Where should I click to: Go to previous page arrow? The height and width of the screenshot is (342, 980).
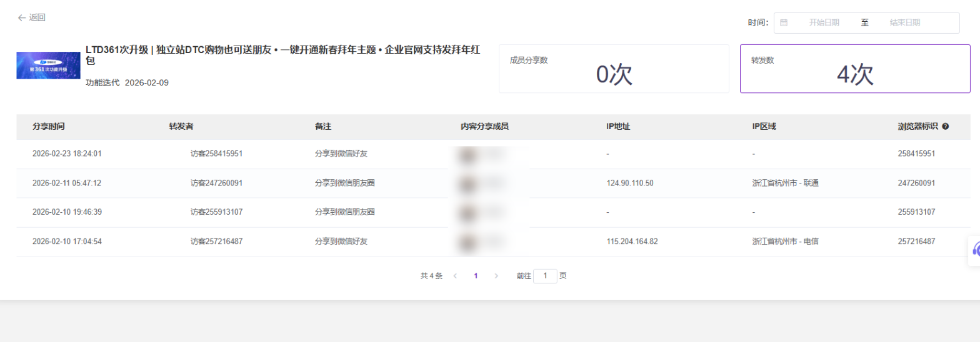click(x=455, y=275)
